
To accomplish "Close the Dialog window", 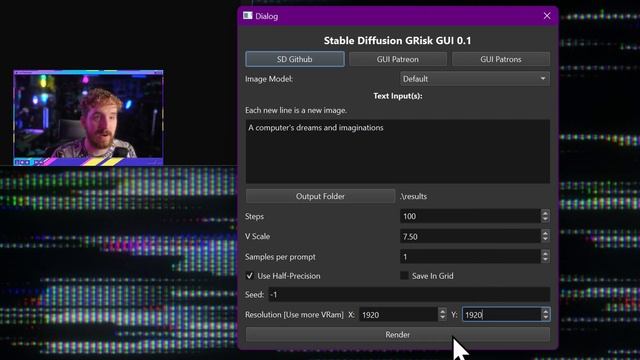I will coord(547,16).
